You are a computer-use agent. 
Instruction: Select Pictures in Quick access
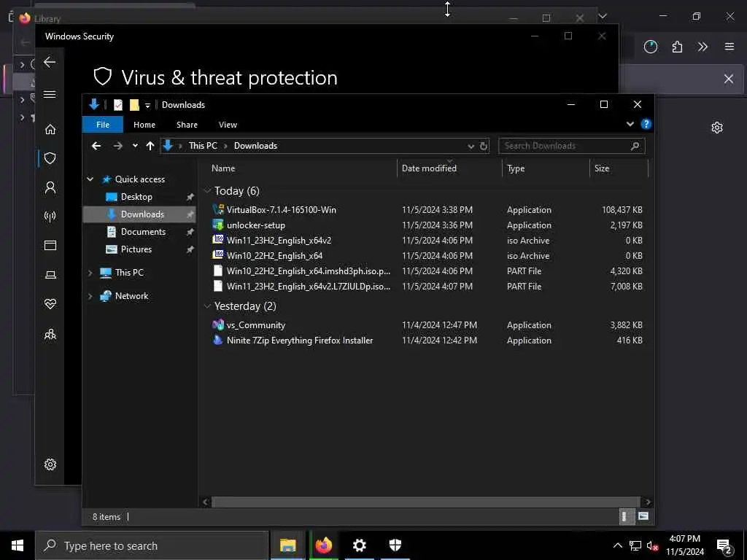136,249
